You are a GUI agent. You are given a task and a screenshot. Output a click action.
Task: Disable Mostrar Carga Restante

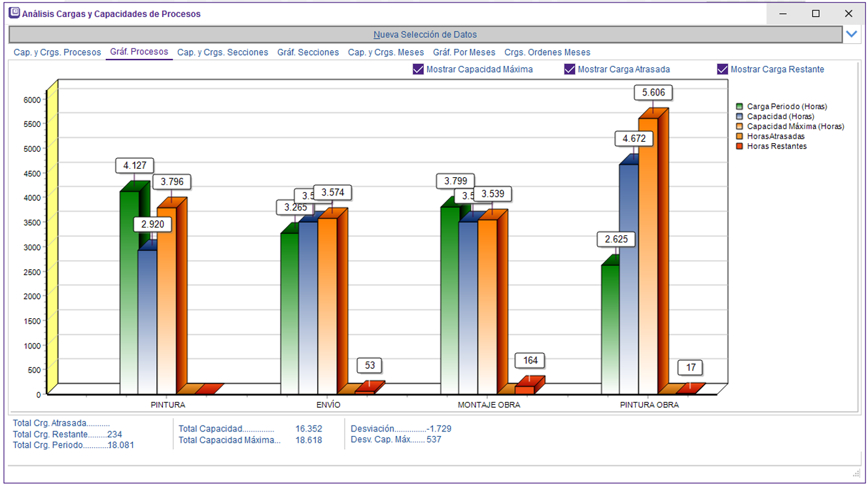coord(723,69)
